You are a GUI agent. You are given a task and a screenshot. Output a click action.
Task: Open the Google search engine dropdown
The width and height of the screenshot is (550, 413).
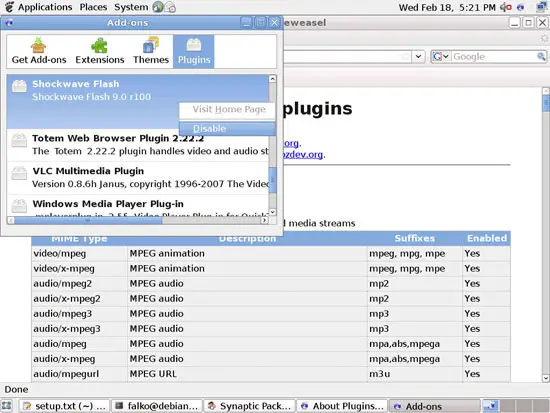[x=441, y=56]
